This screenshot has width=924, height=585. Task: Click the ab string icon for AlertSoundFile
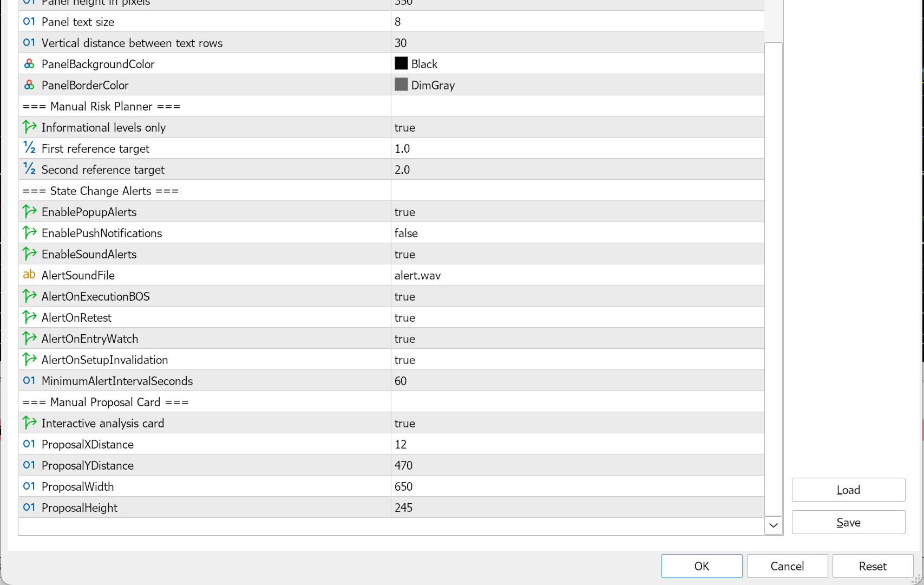point(29,275)
